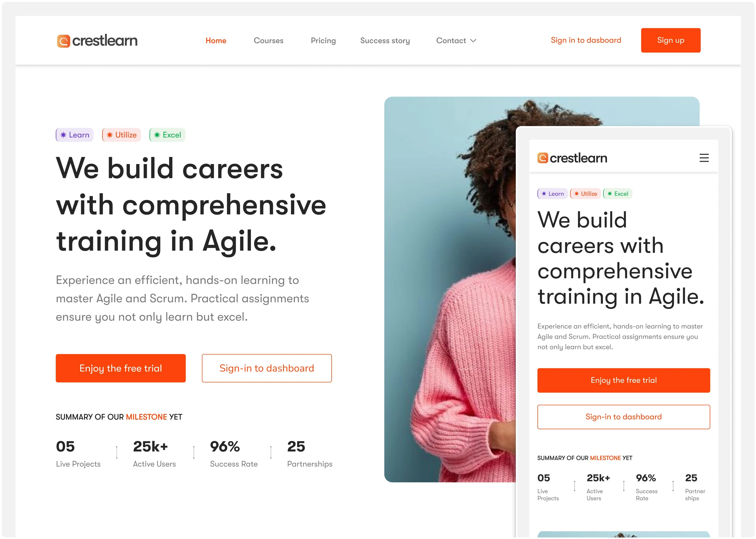The image size is (756, 539).
Task: Click Enjoy the free trial button on desktop
Action: pos(121,368)
